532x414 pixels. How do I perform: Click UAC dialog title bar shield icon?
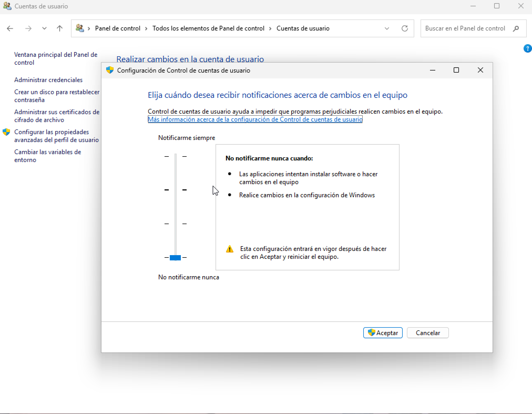(x=110, y=70)
